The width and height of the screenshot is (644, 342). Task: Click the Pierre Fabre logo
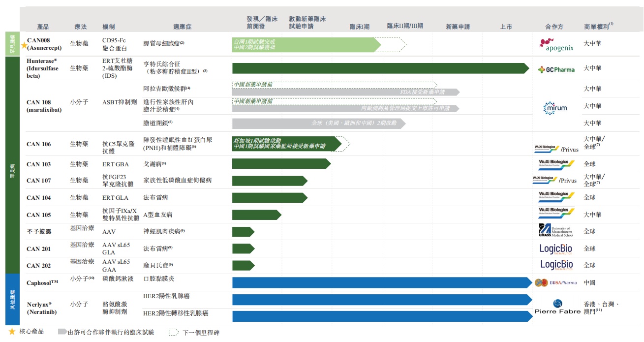coord(557,307)
